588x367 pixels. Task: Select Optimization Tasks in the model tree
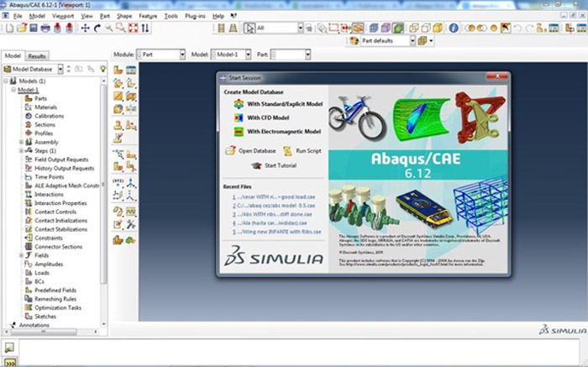pyautogui.click(x=58, y=307)
